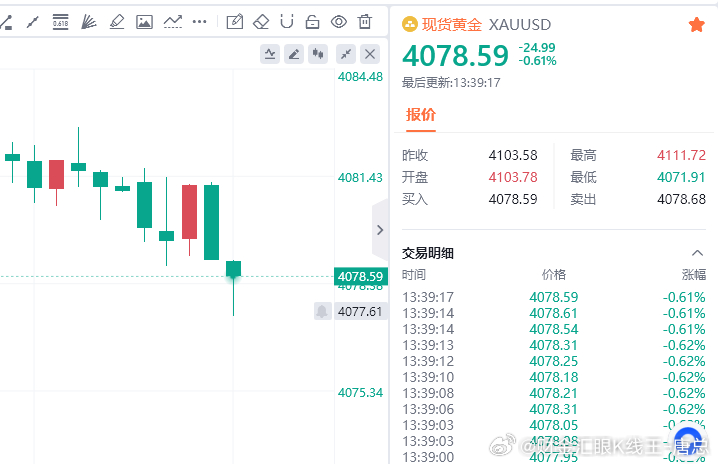Image resolution: width=718 pixels, height=464 pixels.
Task: Select the 13:39:17 trade row time
Action: point(428,297)
